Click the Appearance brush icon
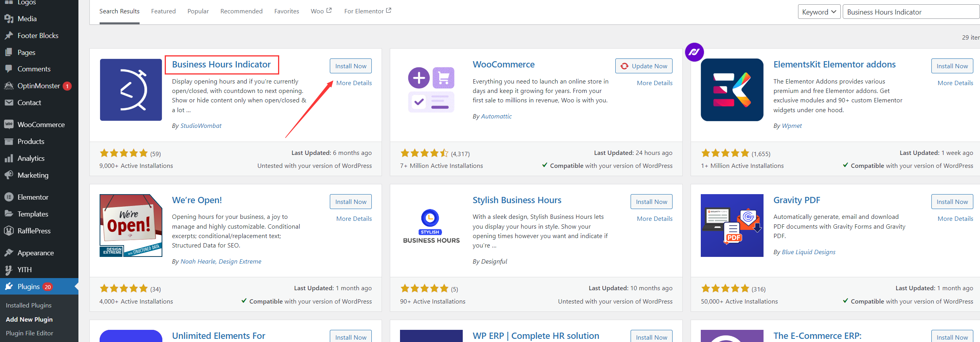Viewport: 980px width, 342px height. (9, 253)
